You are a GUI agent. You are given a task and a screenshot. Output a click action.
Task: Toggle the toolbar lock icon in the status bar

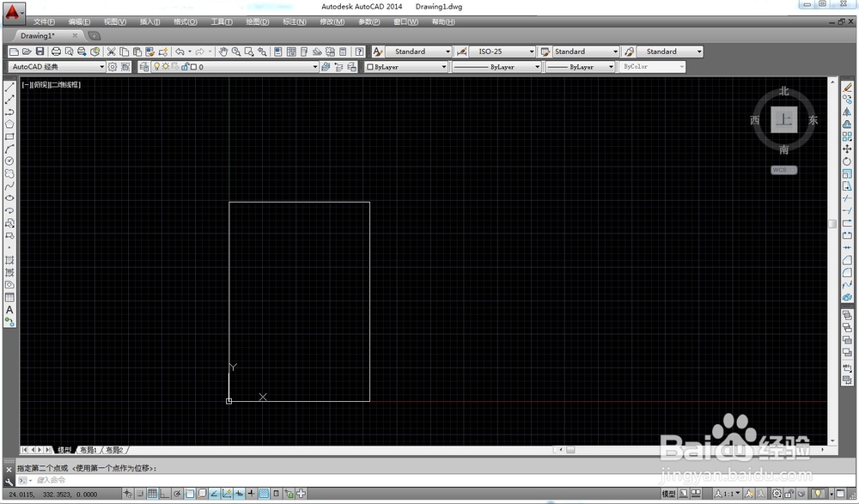click(789, 494)
